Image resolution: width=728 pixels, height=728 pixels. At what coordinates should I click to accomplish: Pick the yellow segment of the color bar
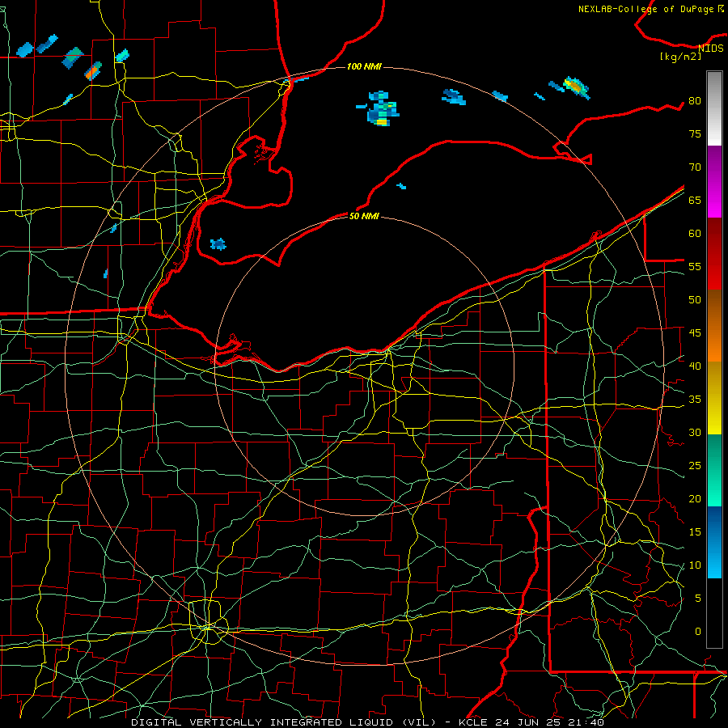[714, 398]
